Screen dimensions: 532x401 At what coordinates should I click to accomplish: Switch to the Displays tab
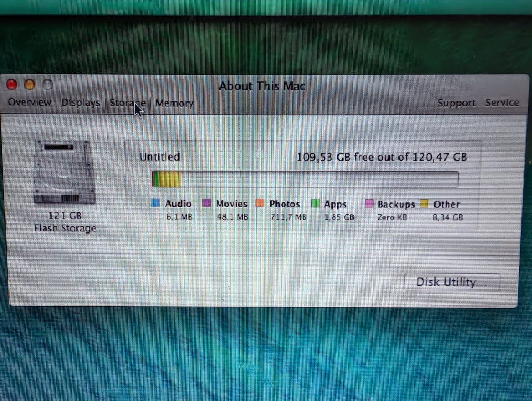point(80,103)
